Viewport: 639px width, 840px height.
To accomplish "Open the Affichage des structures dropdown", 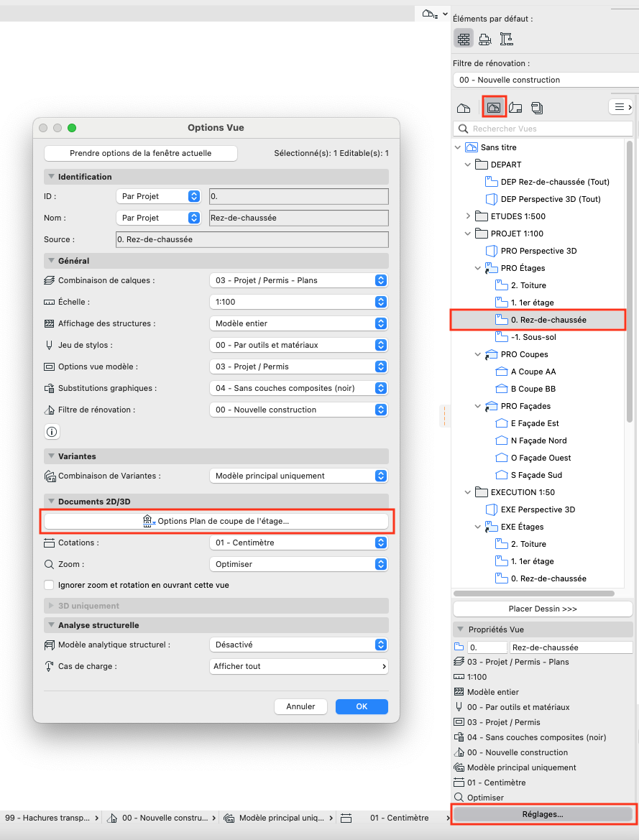I will 298,323.
